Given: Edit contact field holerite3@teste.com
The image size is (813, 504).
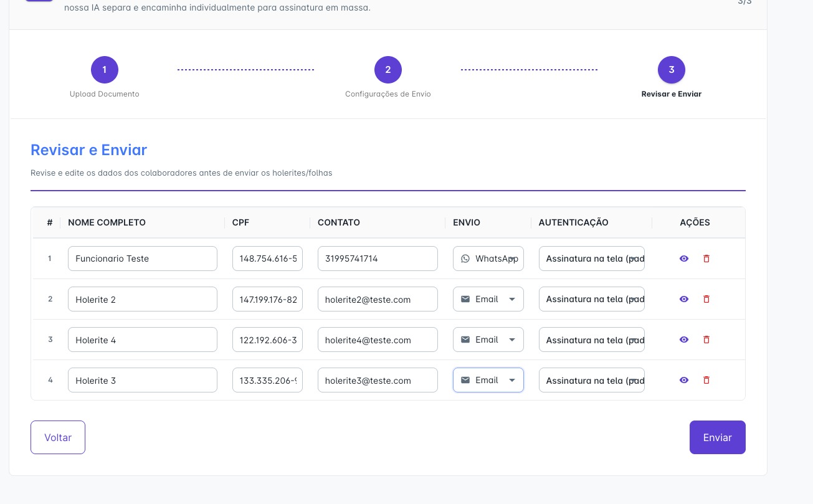Looking at the screenshot, I should point(378,380).
